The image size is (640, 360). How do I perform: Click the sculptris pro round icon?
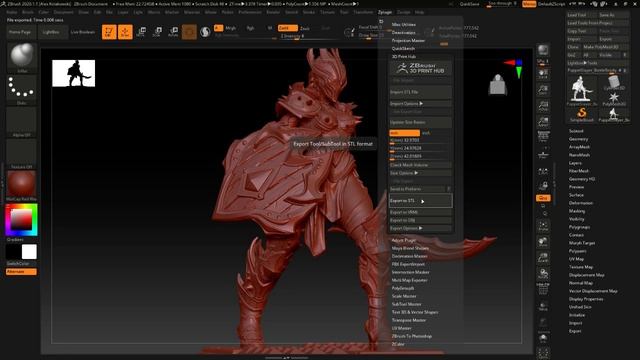pos(205,31)
